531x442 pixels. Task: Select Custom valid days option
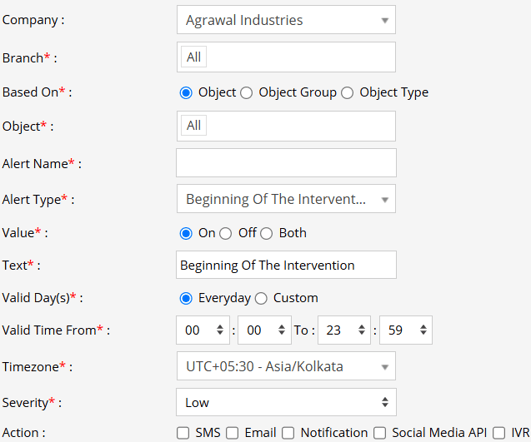coord(261,298)
